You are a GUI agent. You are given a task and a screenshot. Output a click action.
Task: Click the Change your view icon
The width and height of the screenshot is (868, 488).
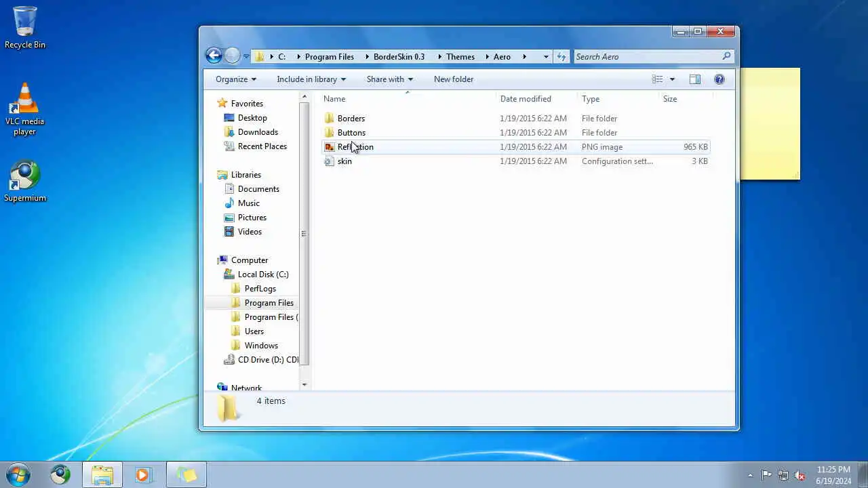(657, 79)
